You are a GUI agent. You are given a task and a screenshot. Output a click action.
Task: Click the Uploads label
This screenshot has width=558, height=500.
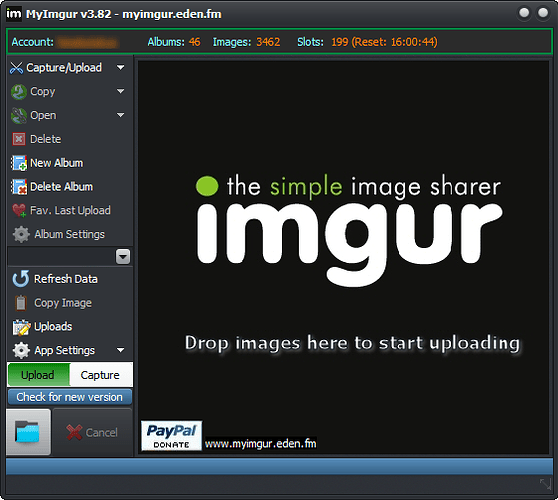[53, 327]
